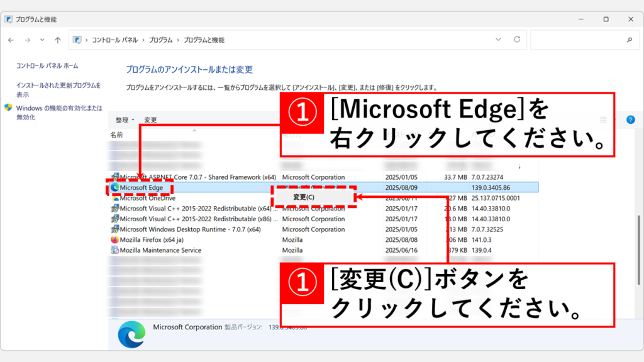Click date 2025/08/08 in Firefox row

point(401,239)
